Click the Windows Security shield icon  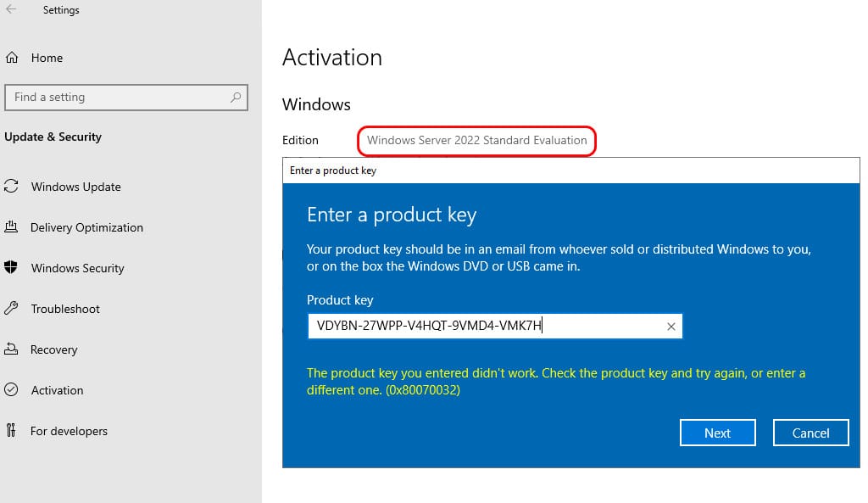[x=11, y=267]
